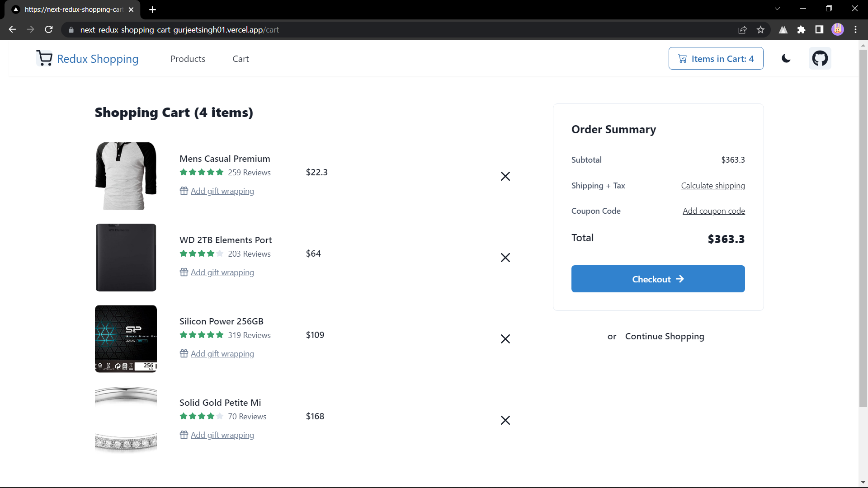Remove Solid Gold Petite Mi from cart
The width and height of the screenshot is (868, 488).
[x=505, y=420]
